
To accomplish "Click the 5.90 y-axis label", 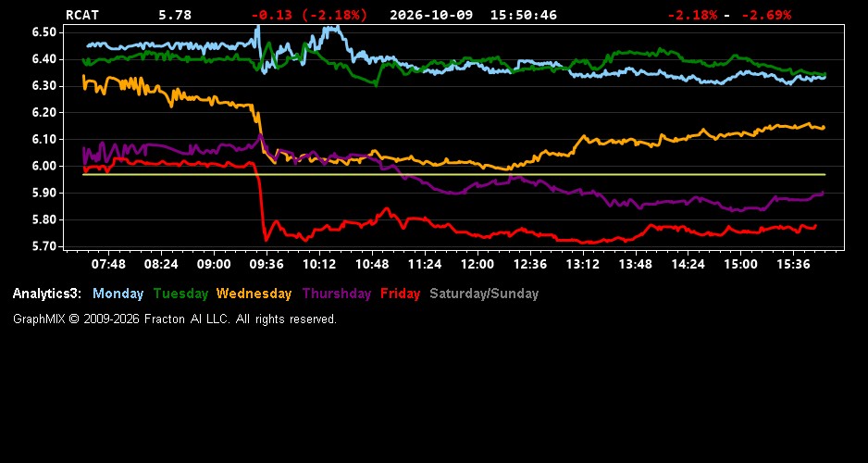I will coord(44,193).
